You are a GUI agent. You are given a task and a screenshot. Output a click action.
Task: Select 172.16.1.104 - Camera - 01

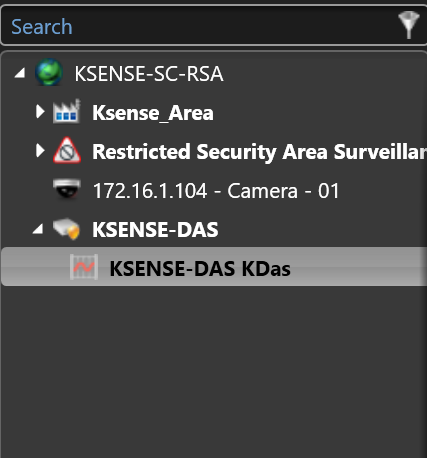[216, 191]
